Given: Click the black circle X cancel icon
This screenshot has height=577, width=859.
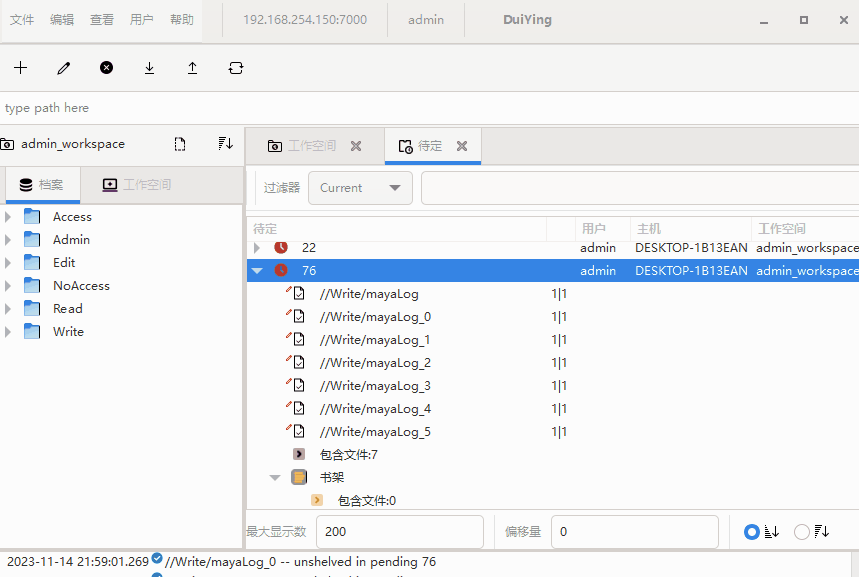Looking at the screenshot, I should coord(106,68).
